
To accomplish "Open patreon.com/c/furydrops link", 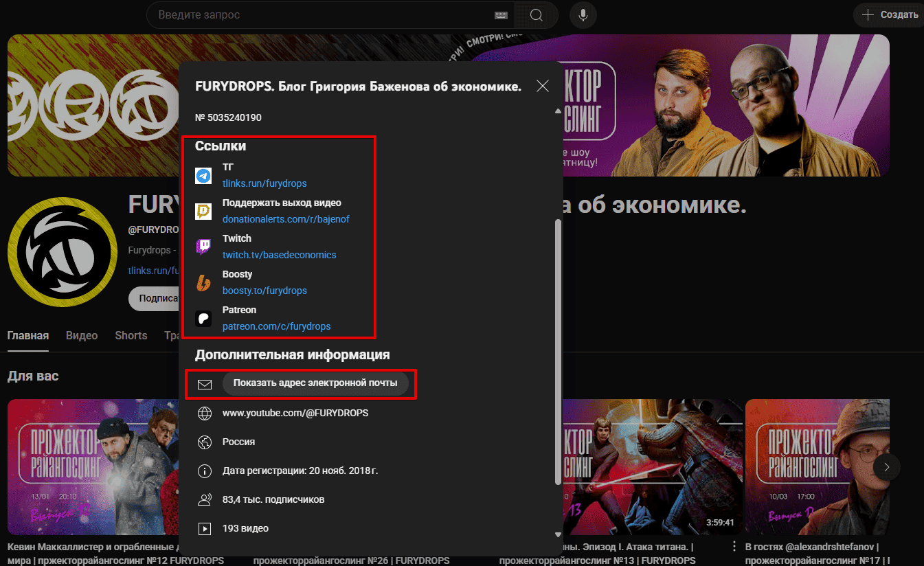I will click(276, 326).
